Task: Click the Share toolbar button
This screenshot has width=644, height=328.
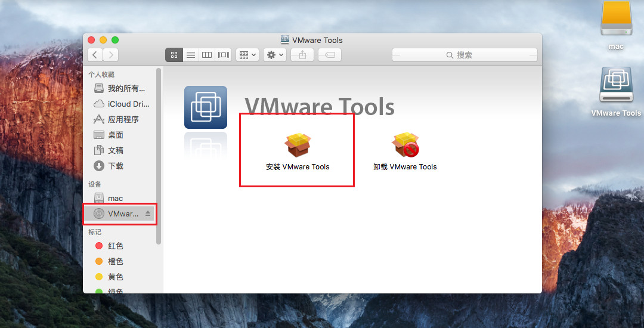Action: coord(302,55)
